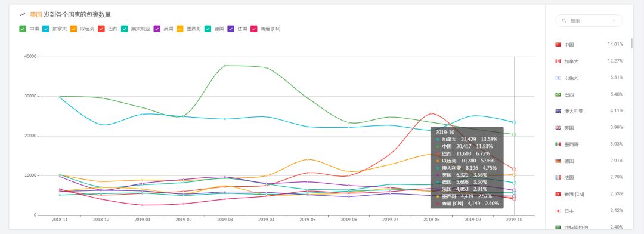
Task: Click the Brazil flag icon in list
Action: pyautogui.click(x=558, y=94)
